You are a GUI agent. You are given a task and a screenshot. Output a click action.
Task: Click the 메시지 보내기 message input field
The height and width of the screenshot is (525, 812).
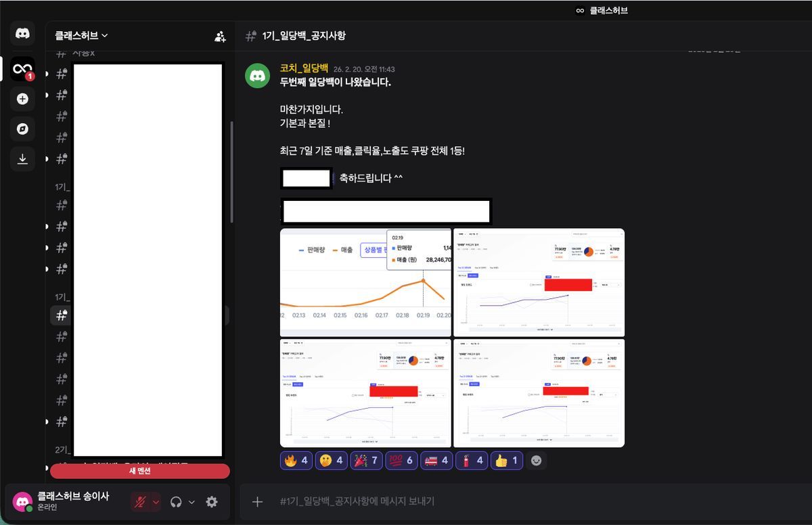click(x=406, y=502)
